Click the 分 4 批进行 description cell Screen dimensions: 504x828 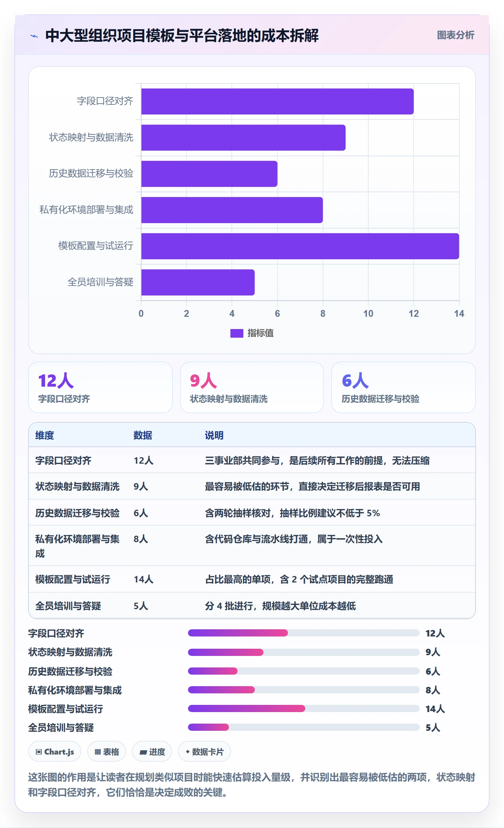(x=280, y=606)
